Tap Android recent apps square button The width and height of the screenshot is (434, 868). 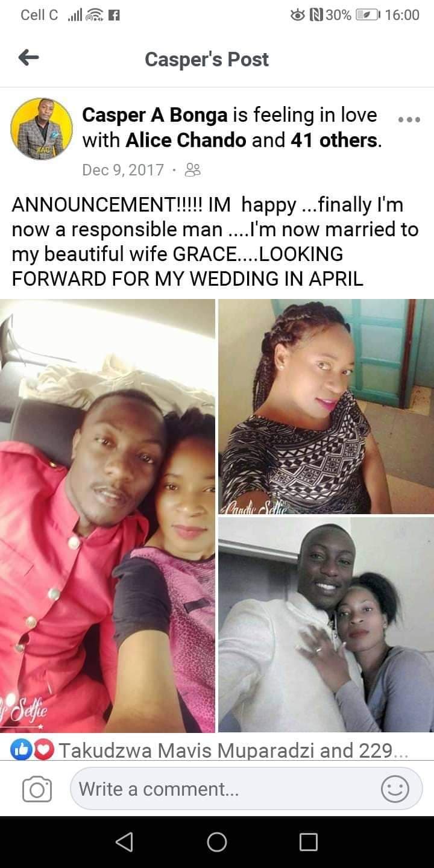pos(309,841)
